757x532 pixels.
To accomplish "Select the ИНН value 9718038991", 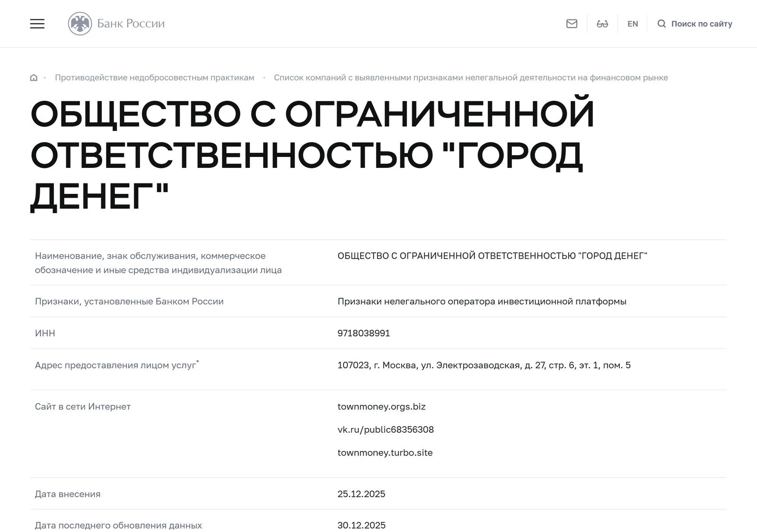I will pyautogui.click(x=364, y=333).
